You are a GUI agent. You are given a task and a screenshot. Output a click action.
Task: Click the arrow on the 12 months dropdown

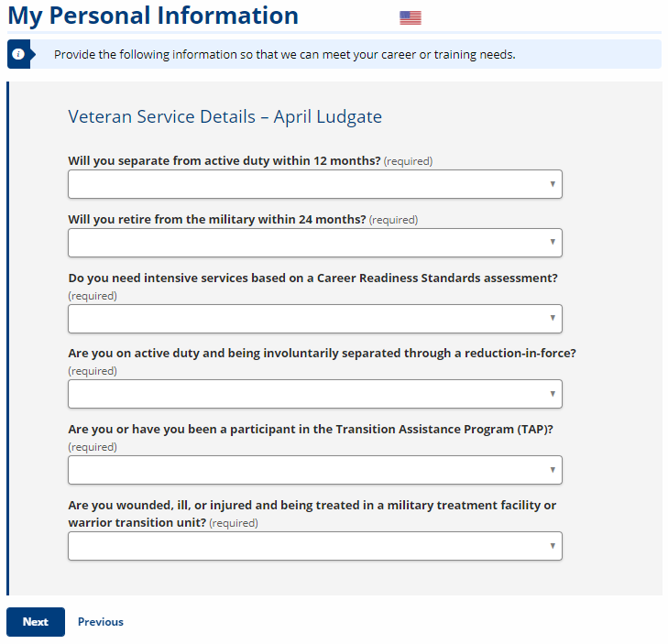pos(553,184)
